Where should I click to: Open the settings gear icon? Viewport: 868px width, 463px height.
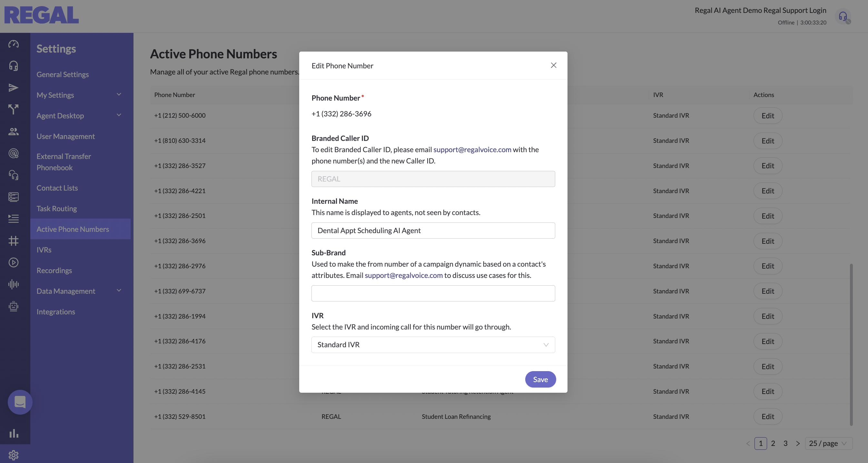(x=14, y=455)
